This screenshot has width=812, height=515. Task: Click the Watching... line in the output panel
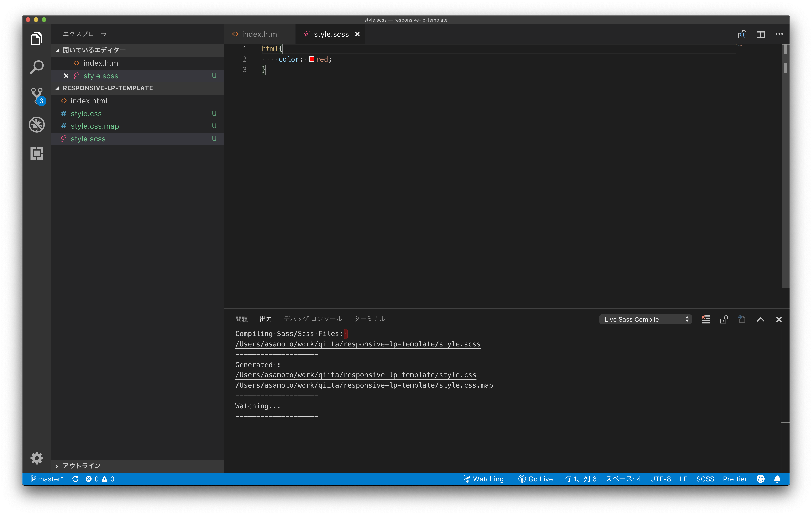point(258,406)
